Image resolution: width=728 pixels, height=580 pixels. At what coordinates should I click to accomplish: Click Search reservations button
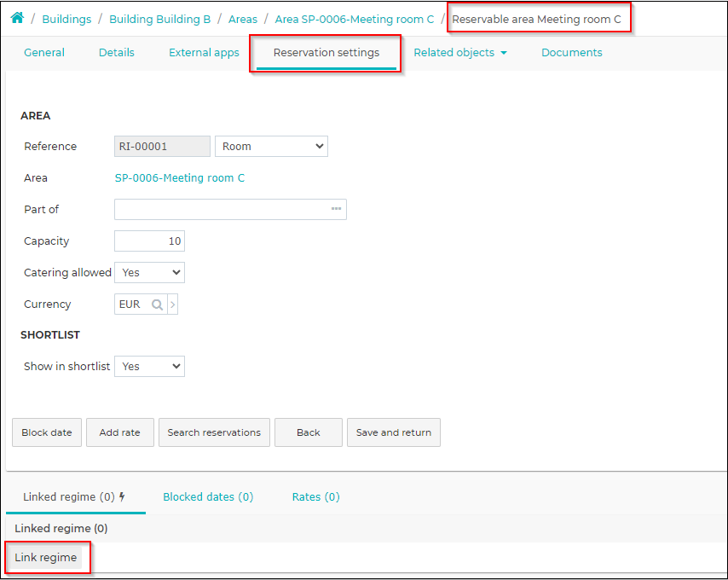[x=214, y=432]
